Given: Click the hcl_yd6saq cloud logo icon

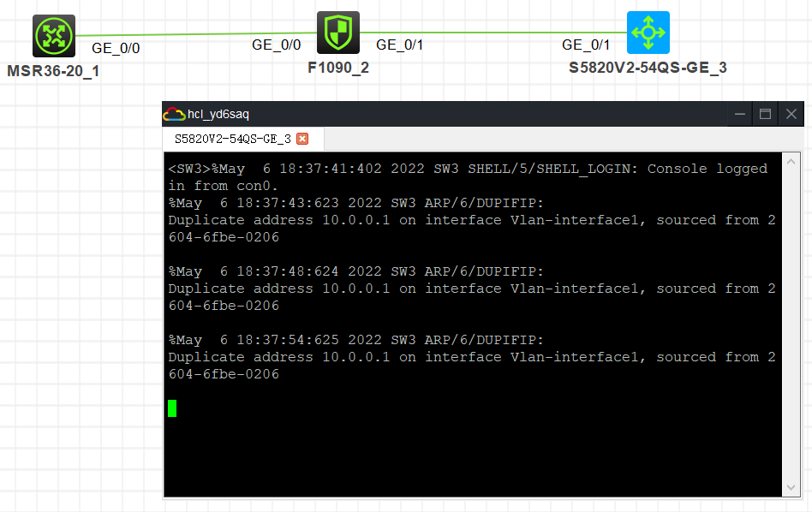Looking at the screenshot, I should (x=174, y=114).
